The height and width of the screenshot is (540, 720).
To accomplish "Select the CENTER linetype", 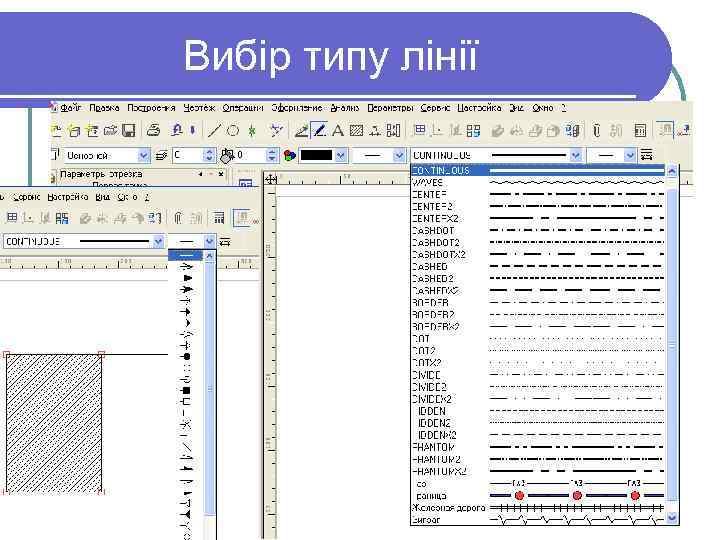I will coord(538,195).
